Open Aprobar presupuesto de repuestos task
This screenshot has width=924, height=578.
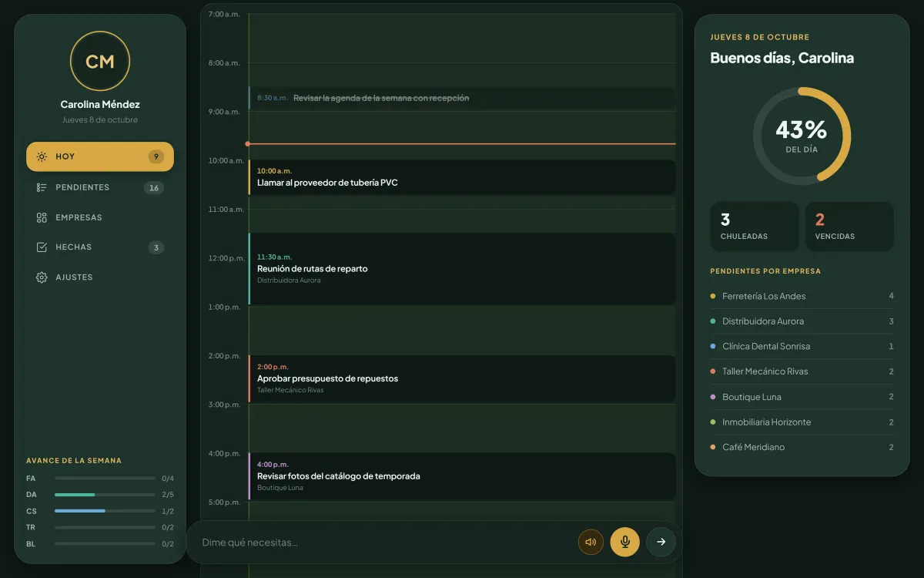pyautogui.click(x=462, y=378)
